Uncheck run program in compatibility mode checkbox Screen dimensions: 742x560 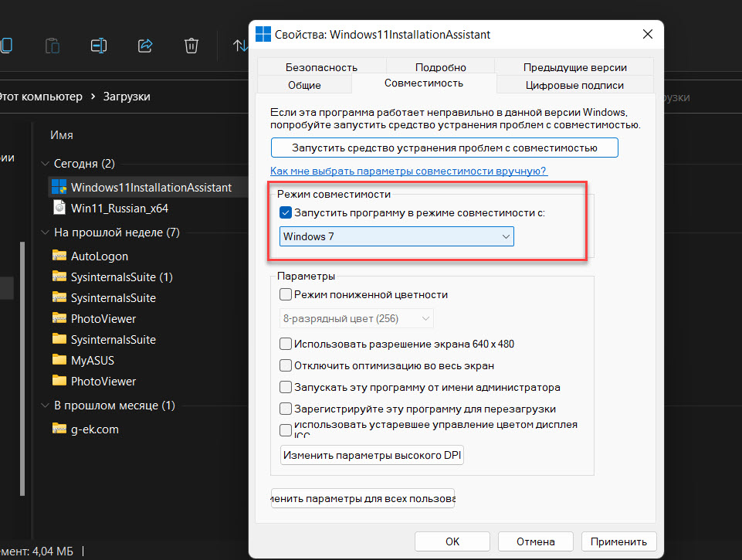(x=286, y=212)
